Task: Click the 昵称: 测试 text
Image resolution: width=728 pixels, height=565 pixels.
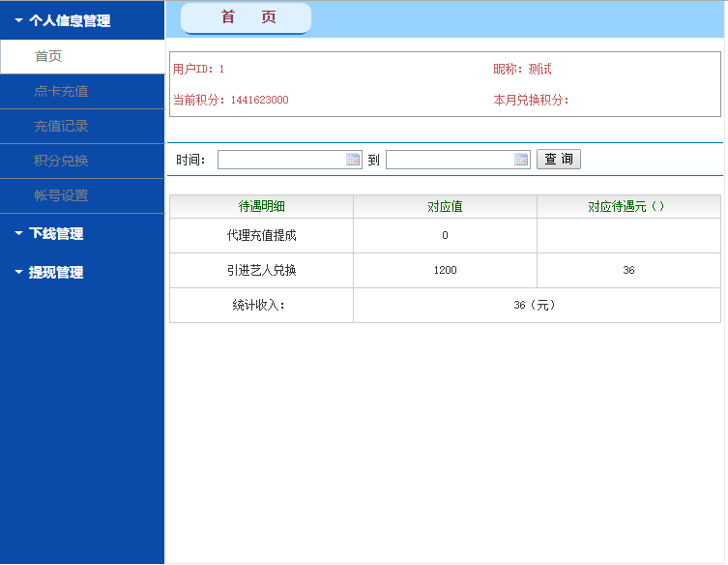Action: click(x=522, y=70)
